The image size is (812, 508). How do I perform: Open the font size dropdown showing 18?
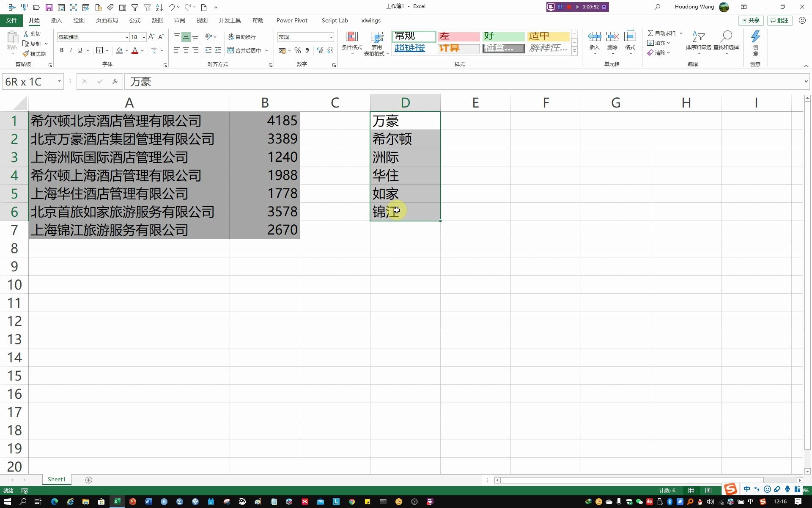coord(143,37)
